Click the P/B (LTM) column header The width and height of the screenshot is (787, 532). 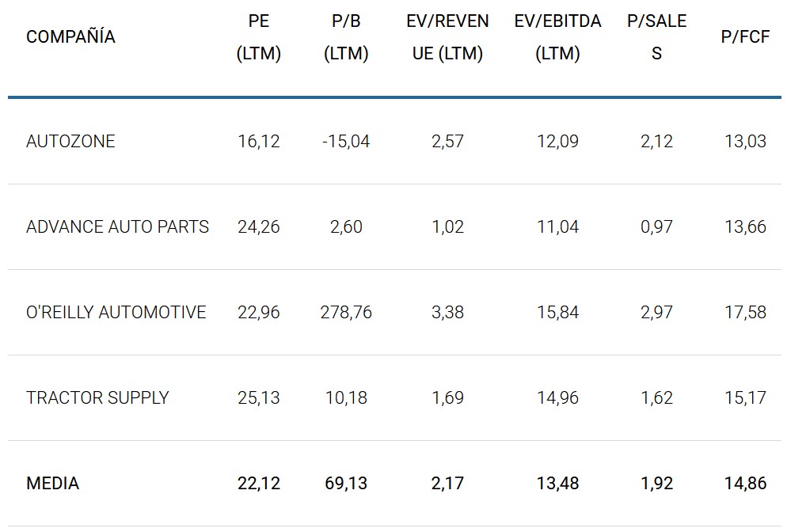[346, 38]
